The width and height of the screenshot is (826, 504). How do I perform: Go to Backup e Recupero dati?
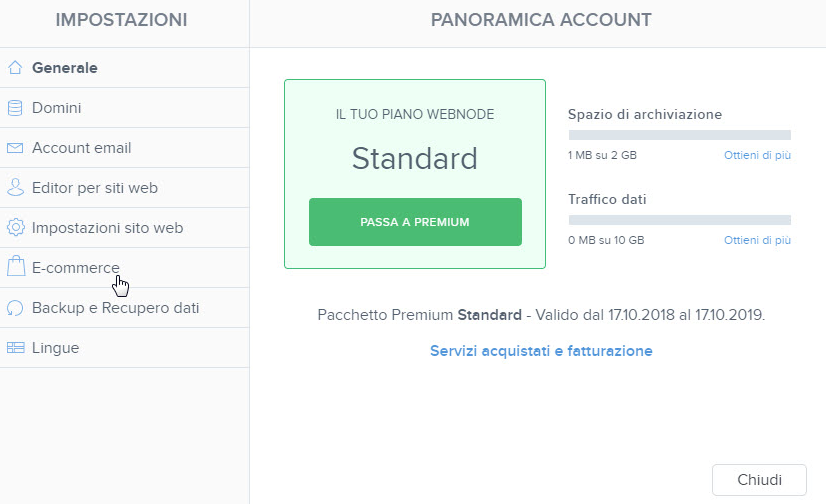pos(124,308)
